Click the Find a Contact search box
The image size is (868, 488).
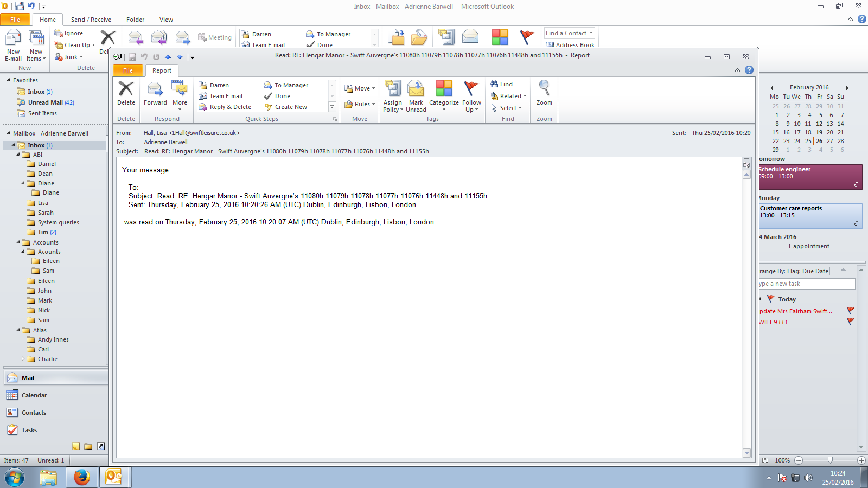(569, 33)
